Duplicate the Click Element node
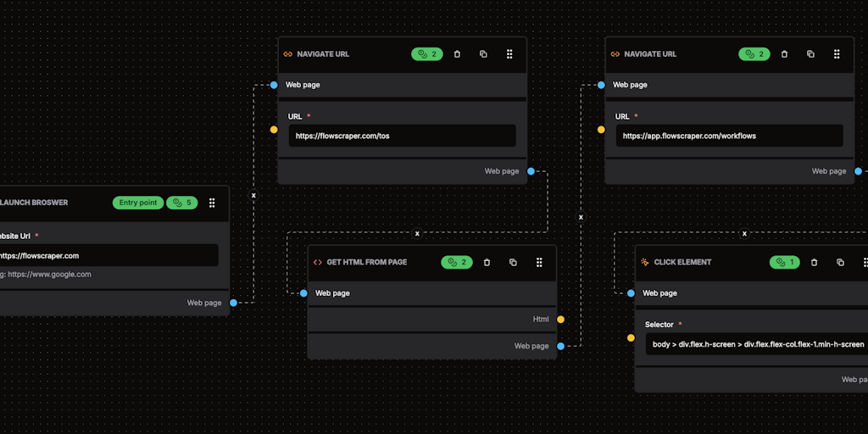 [840, 263]
